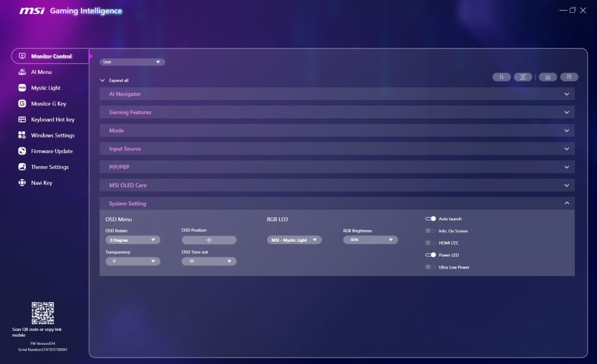This screenshot has height=364, width=597.
Task: Open the Mystic Light RGB icon
Action: pos(22,88)
